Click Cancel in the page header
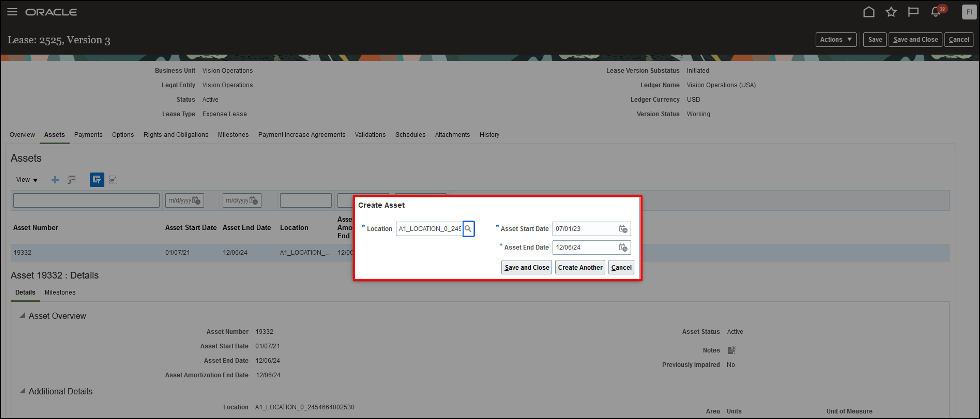Image resolution: width=980 pixels, height=419 pixels. pos(959,40)
